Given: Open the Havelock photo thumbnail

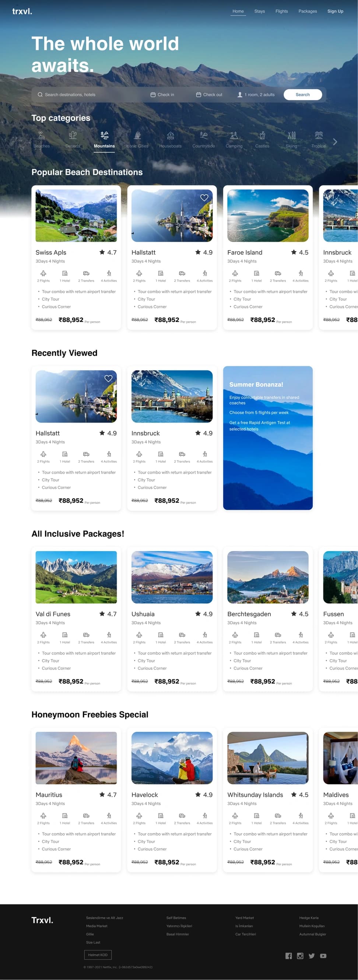Looking at the screenshot, I should (172, 758).
